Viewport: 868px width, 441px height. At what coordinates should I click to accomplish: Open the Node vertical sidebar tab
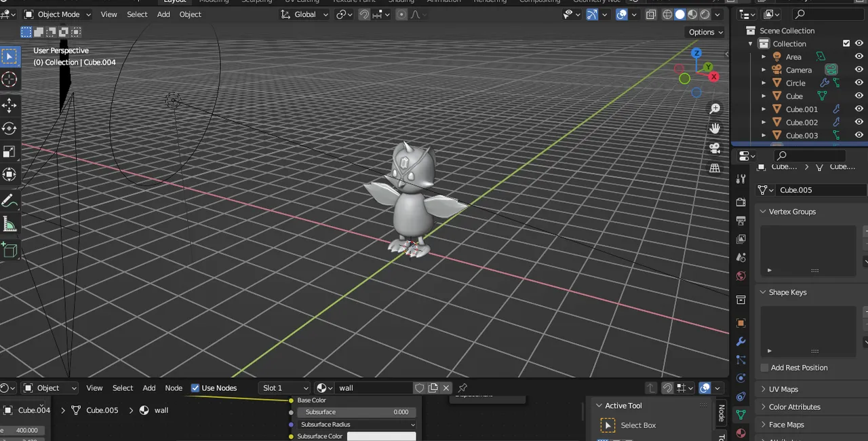722,413
